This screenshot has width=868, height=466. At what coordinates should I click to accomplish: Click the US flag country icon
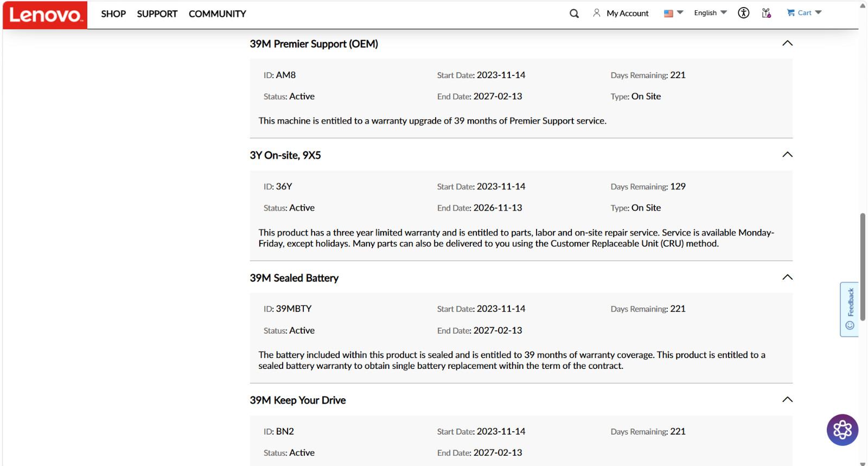pyautogui.click(x=668, y=14)
